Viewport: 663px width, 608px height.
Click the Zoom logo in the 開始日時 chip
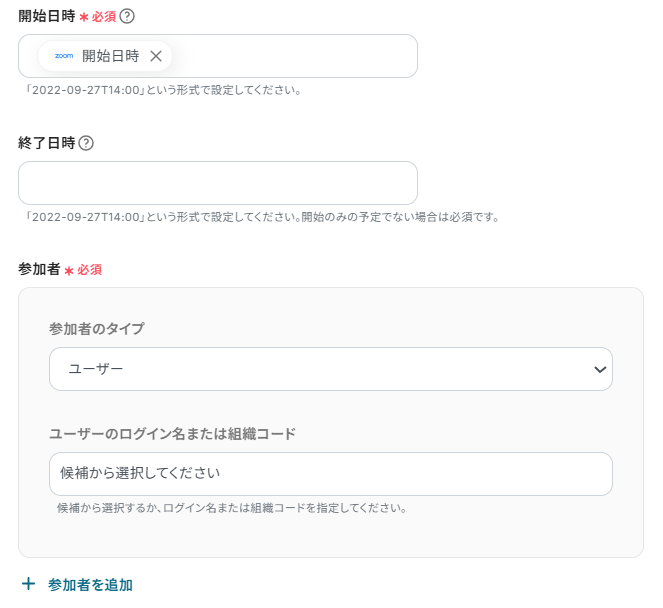pos(64,56)
